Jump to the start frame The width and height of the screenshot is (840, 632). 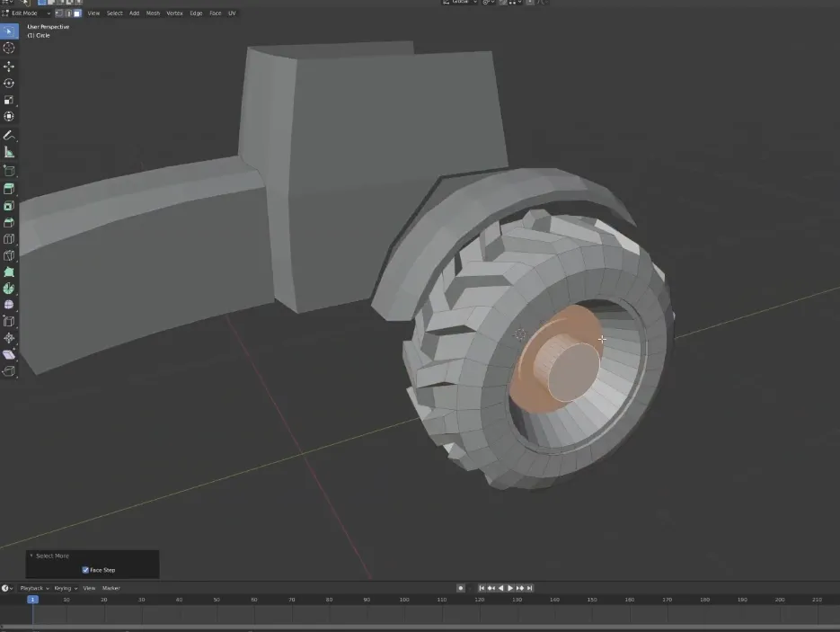(x=482, y=588)
